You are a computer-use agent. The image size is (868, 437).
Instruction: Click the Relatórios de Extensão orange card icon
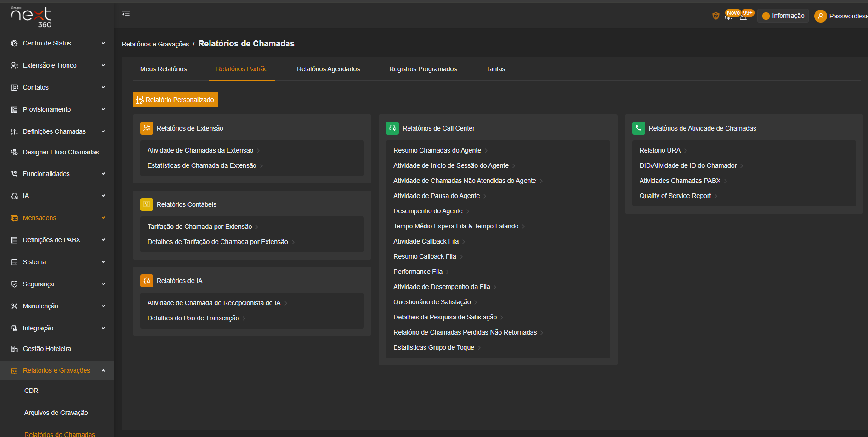(147, 128)
